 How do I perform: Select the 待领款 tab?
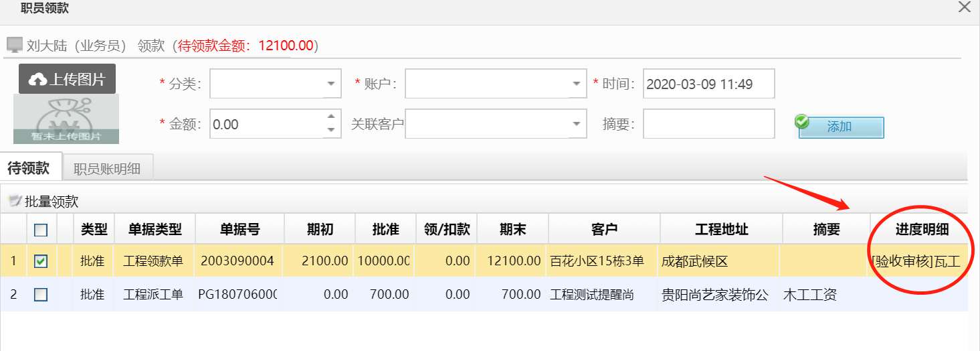pos(29,167)
